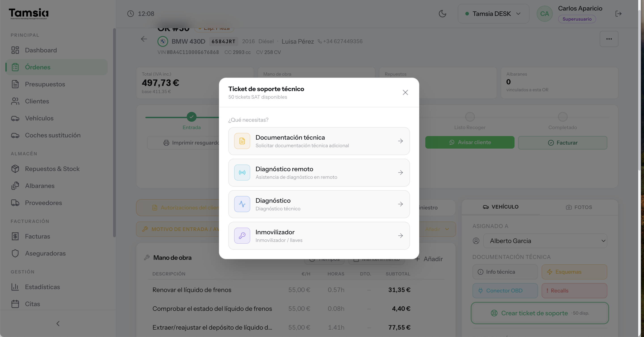
Task: Open the Tamsia DESK workspace dropdown
Action: click(x=493, y=13)
